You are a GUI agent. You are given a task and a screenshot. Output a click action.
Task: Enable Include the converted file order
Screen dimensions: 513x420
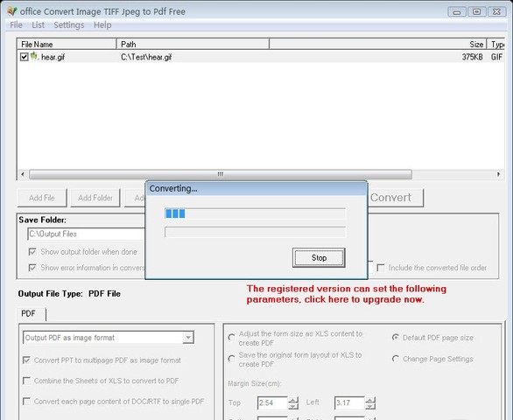pos(381,268)
